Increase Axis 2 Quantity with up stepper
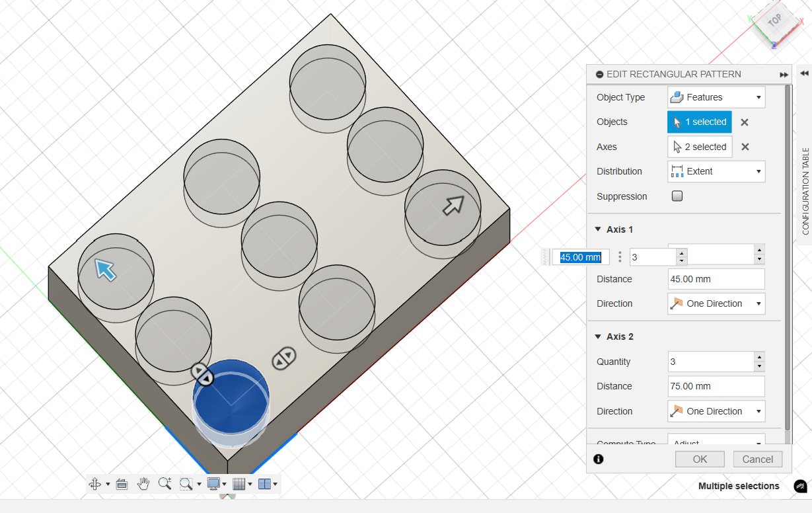812x513 pixels. pos(760,356)
